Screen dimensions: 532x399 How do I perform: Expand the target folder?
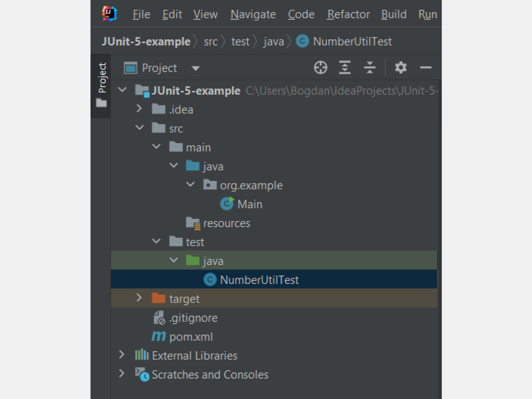pyautogui.click(x=139, y=298)
